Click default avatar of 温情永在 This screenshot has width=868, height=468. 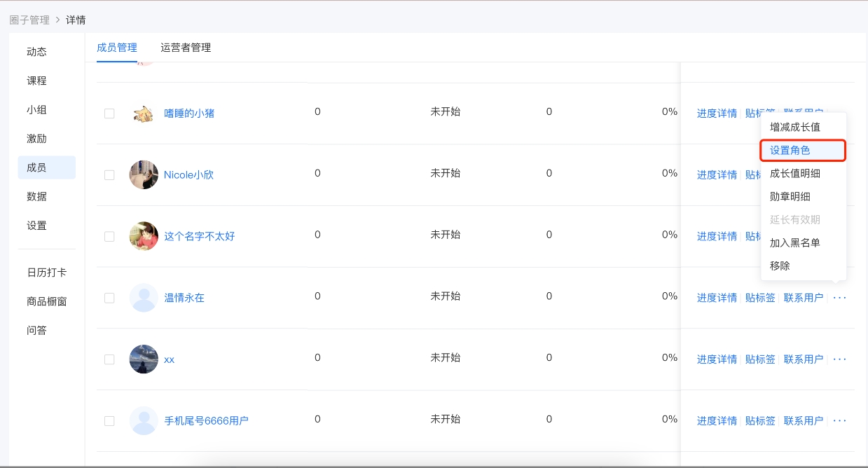pyautogui.click(x=144, y=298)
